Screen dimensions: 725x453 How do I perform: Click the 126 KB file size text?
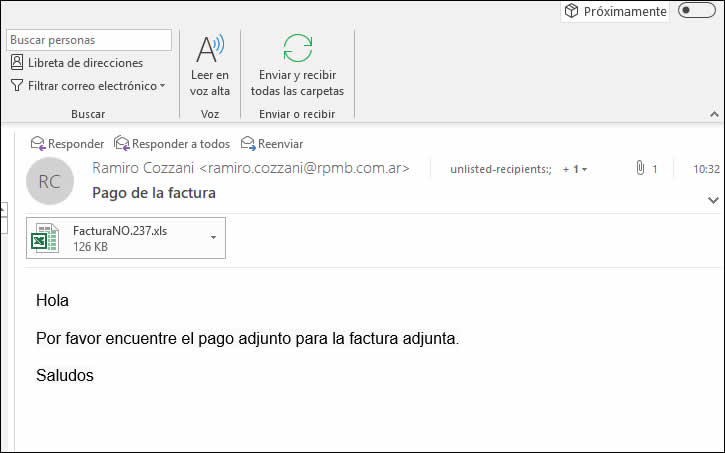point(90,246)
